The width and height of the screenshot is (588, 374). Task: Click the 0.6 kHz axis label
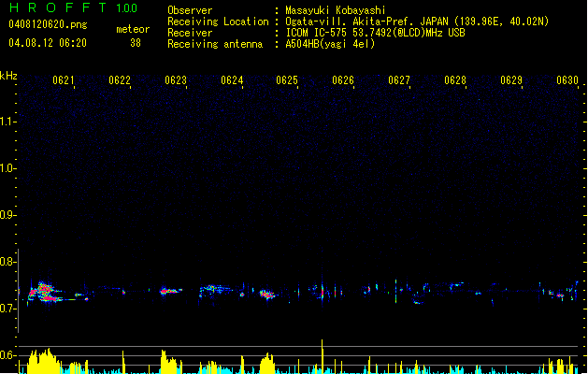click(x=7, y=355)
